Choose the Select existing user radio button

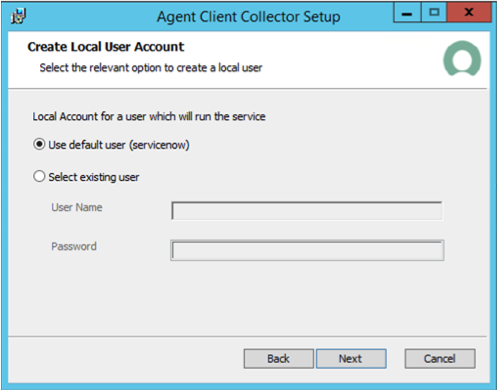(x=39, y=177)
